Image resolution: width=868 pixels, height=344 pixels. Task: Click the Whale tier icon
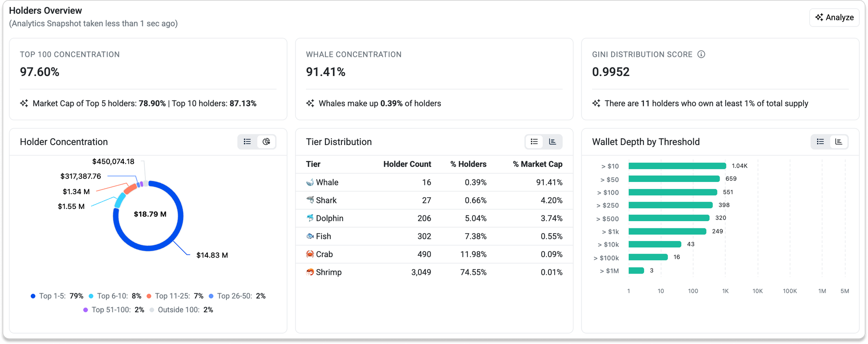coord(310,182)
